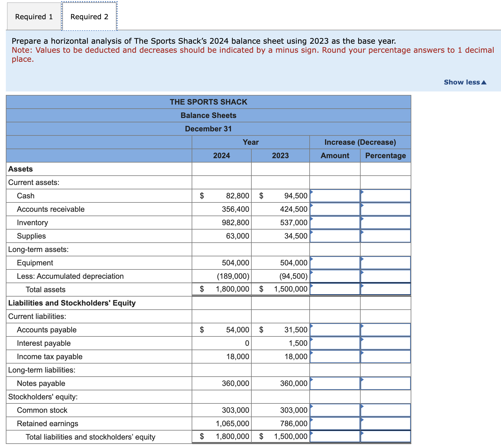This screenshot has height=448, width=501.
Task: Click the Amount field for Total assets
Action: (335, 289)
